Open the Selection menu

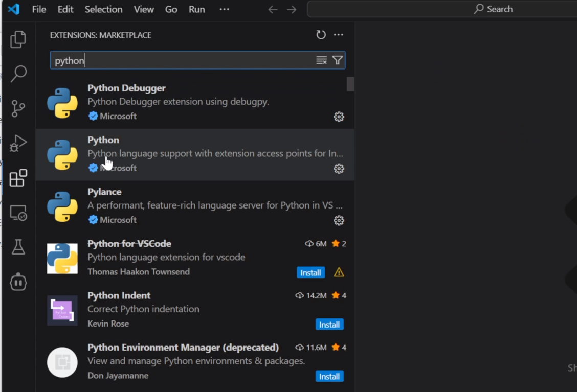(x=103, y=9)
